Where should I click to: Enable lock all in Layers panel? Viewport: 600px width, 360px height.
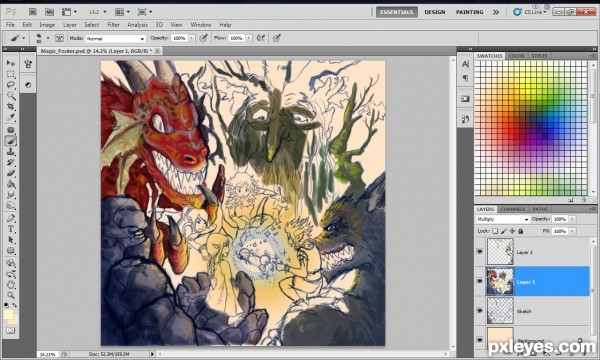coord(520,231)
